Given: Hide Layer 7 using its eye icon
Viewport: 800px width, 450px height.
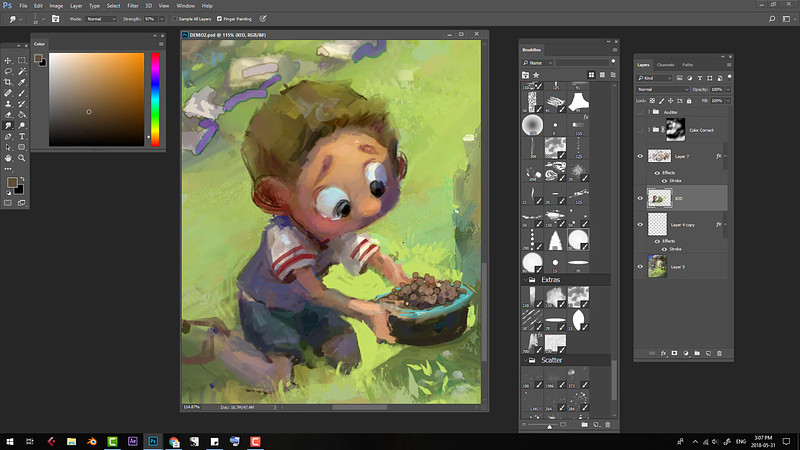Looking at the screenshot, I should point(640,156).
